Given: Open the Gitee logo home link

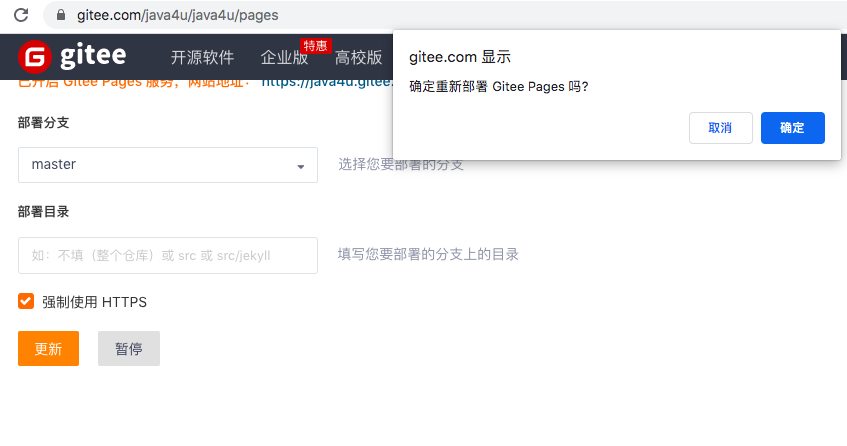Looking at the screenshot, I should coord(72,56).
